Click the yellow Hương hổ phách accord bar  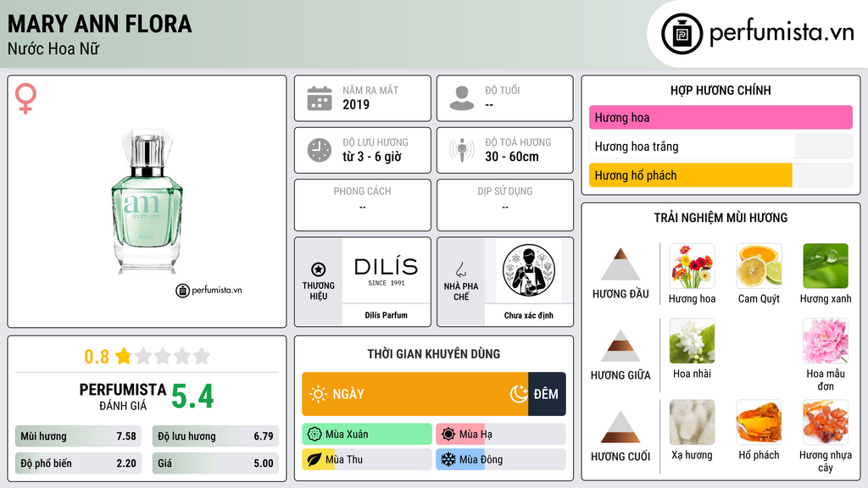coord(691,175)
